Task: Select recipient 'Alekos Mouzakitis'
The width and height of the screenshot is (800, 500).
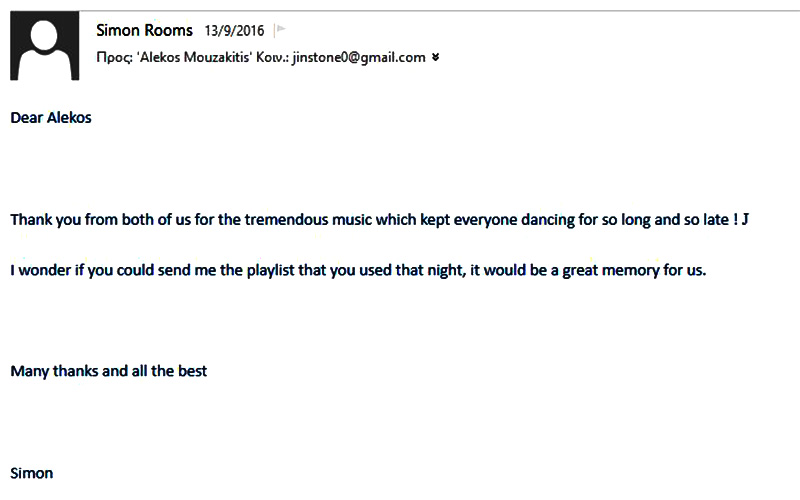Action: pyautogui.click(x=194, y=57)
